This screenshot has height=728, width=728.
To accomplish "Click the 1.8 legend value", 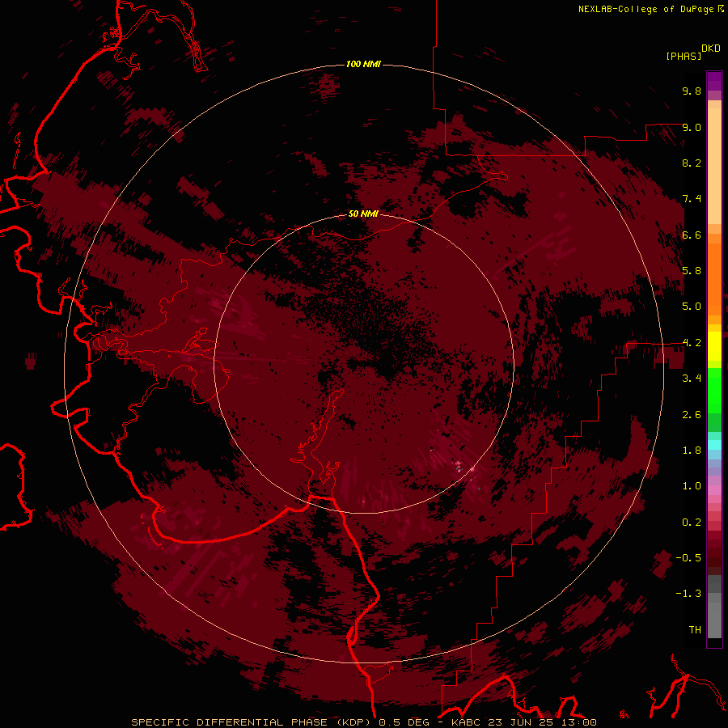I will click(x=692, y=451).
